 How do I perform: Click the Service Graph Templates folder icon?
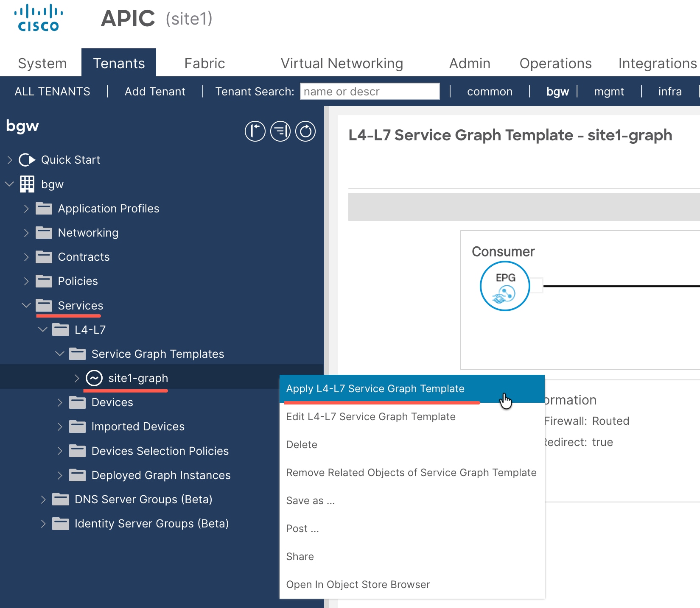[x=78, y=354]
